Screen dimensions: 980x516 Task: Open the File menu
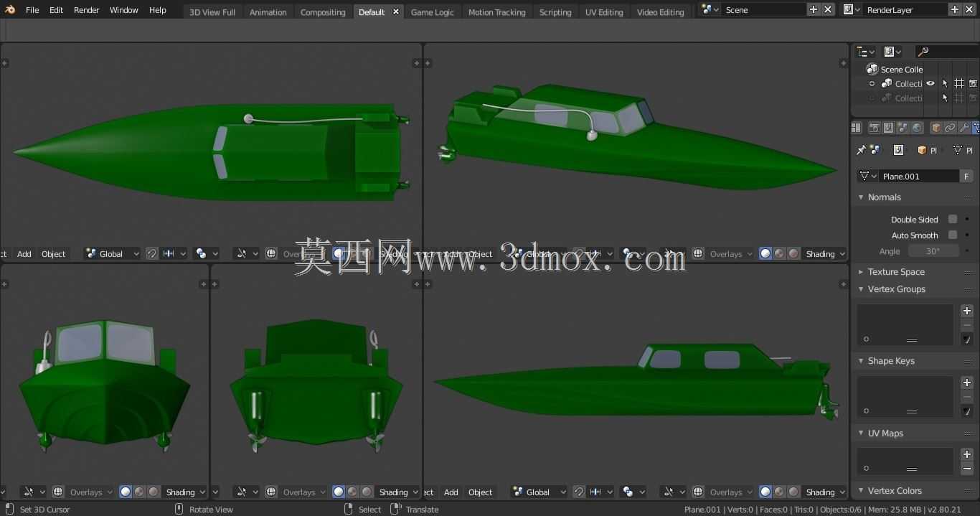[32, 10]
